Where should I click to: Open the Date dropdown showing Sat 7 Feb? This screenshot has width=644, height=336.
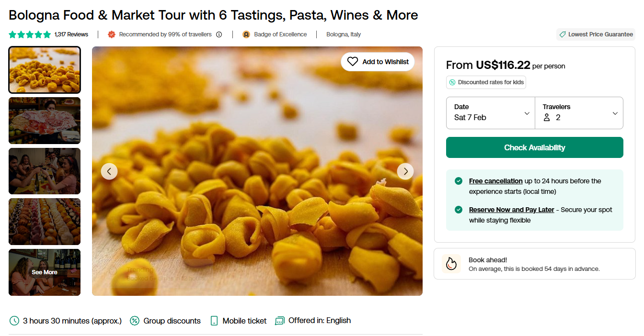[x=491, y=113]
